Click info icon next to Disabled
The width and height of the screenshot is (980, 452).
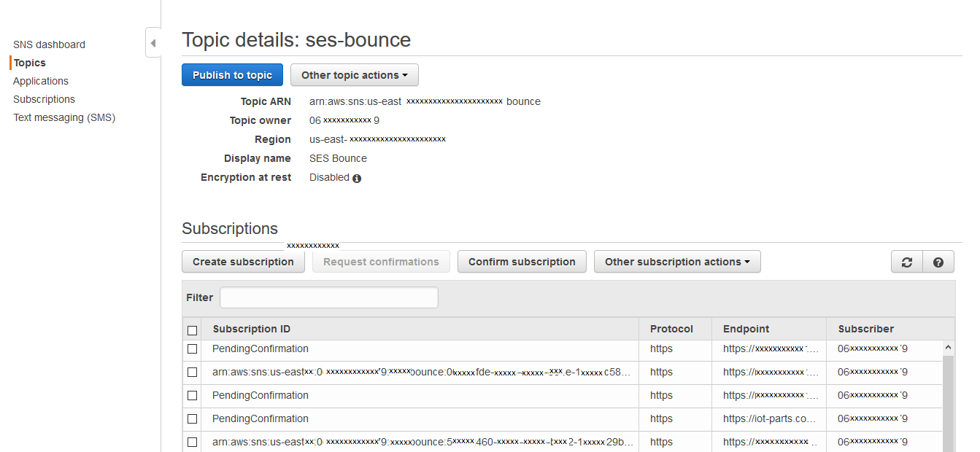(357, 178)
